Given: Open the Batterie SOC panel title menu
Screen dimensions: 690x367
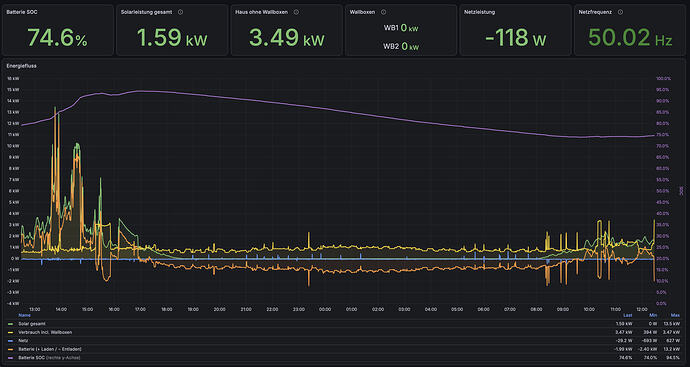Looking at the screenshot, I should pyautogui.click(x=22, y=12).
